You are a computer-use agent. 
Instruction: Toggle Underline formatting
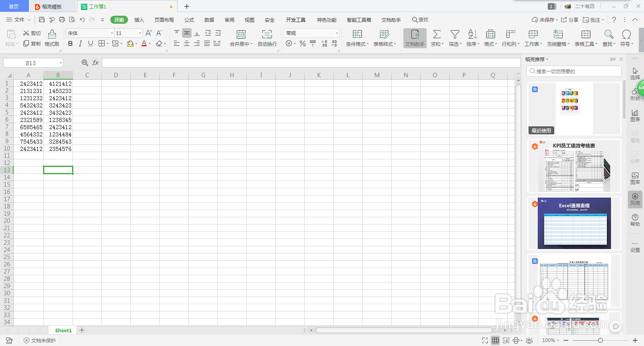pyautogui.click(x=91, y=43)
